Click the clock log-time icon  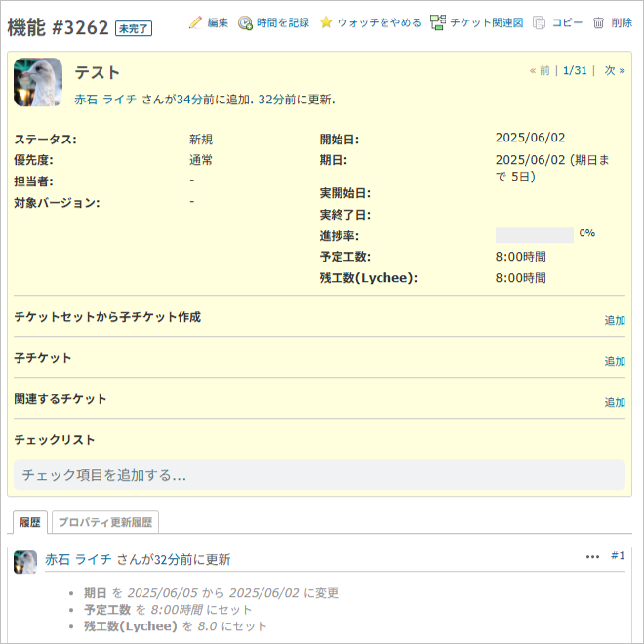[245, 23]
